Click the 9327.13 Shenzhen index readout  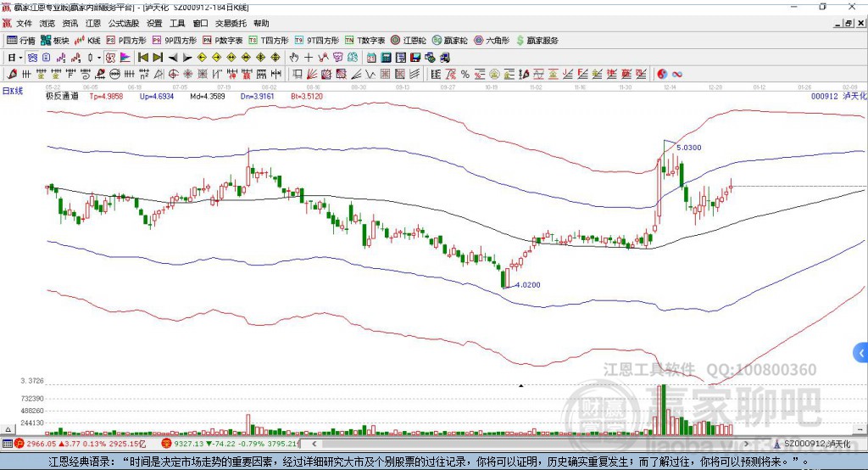coord(189,444)
